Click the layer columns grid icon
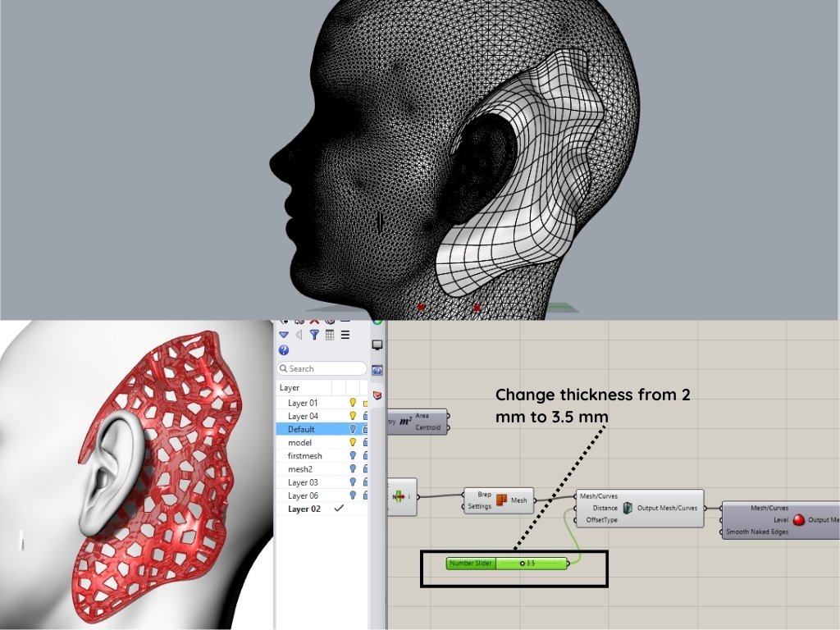 (329, 335)
